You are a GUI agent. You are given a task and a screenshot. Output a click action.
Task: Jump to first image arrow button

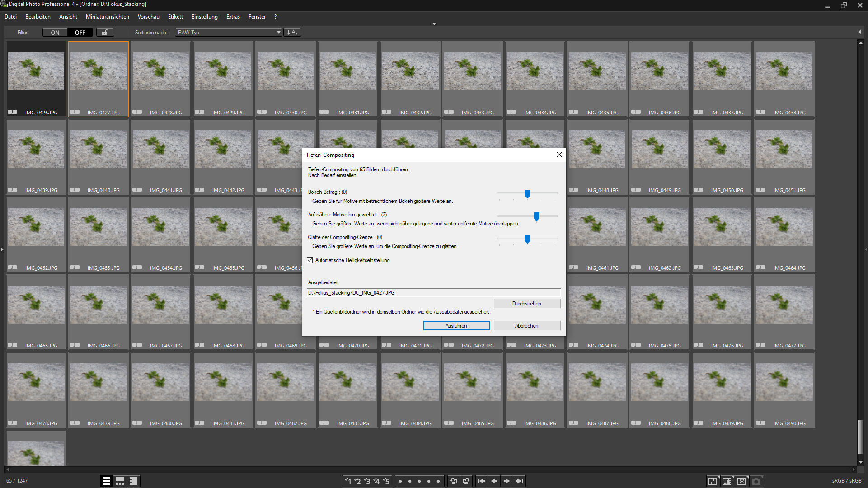point(482,481)
